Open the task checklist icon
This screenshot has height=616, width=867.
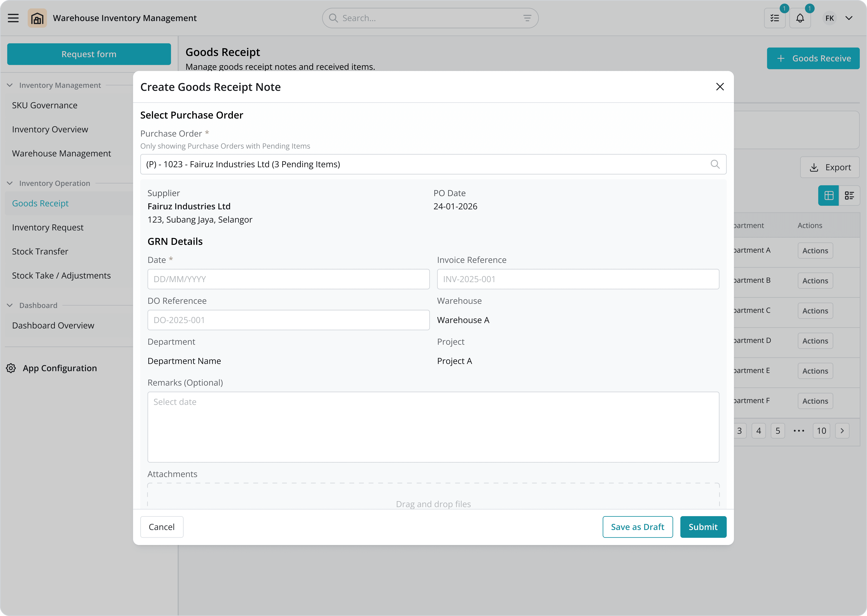point(774,18)
